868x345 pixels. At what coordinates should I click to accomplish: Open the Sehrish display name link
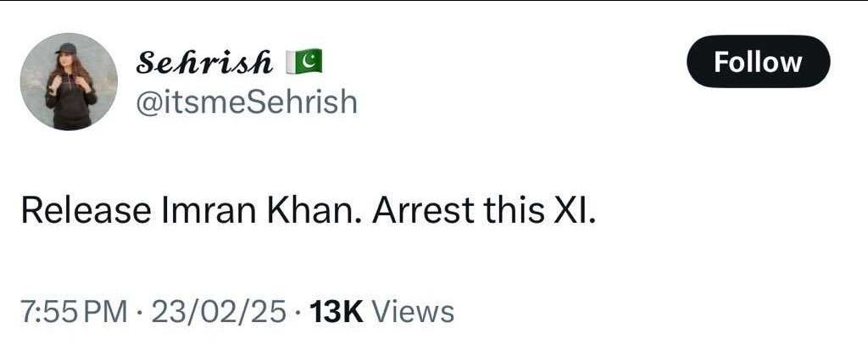[204, 62]
